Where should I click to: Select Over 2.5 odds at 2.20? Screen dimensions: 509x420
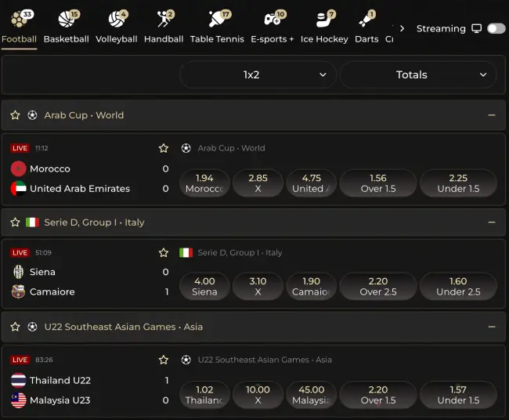coord(378,287)
